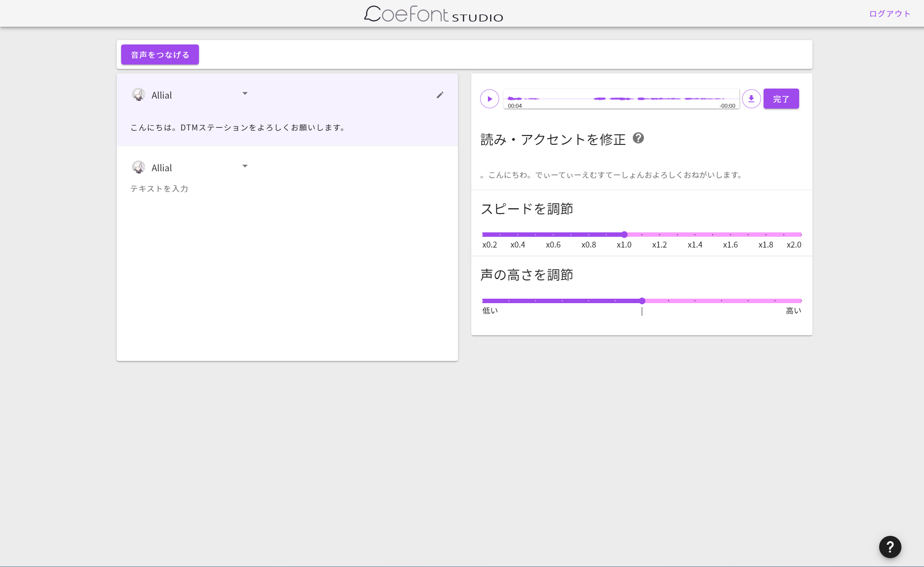Viewport: 924px width, 567px height.
Task: Click the x1.8 speed label
Action: (x=766, y=245)
